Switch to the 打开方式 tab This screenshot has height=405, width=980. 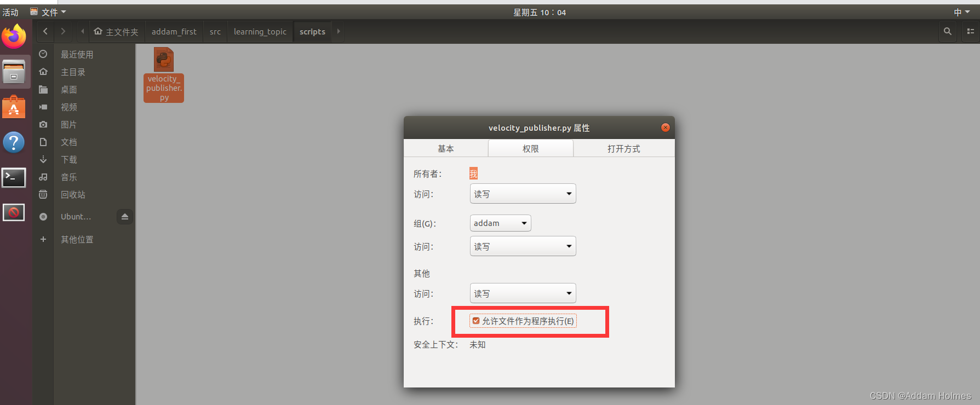624,148
